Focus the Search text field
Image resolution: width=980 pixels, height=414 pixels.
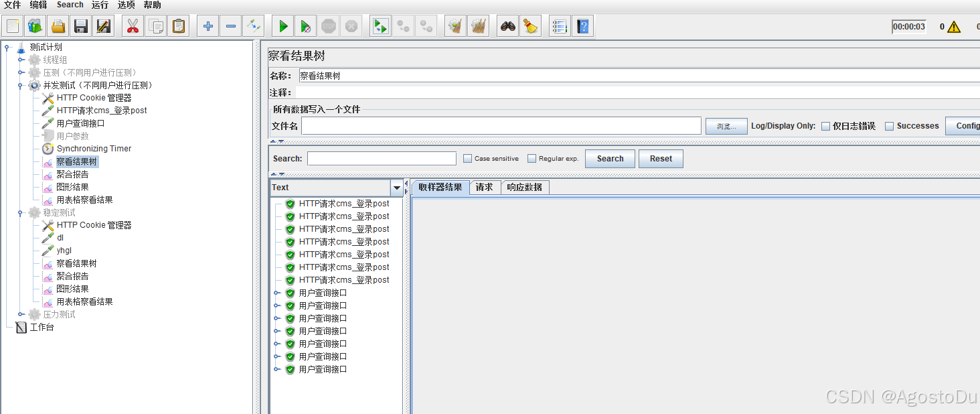tap(382, 159)
